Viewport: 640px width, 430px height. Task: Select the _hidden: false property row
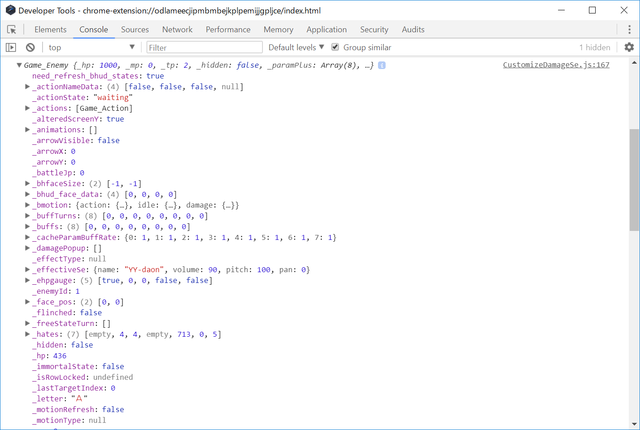(62, 345)
